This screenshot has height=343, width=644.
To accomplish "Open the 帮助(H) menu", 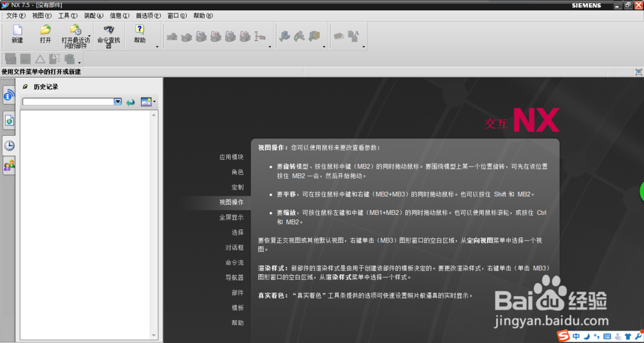I will tap(203, 15).
